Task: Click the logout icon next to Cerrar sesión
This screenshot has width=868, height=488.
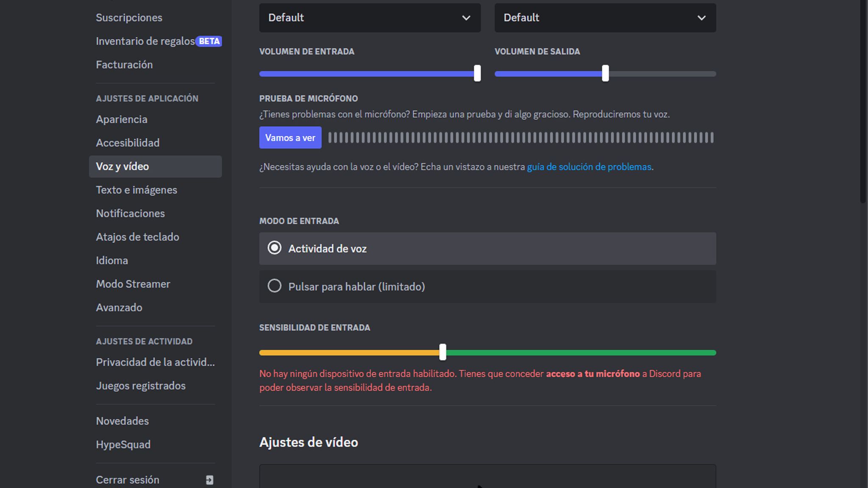Action: point(209,480)
